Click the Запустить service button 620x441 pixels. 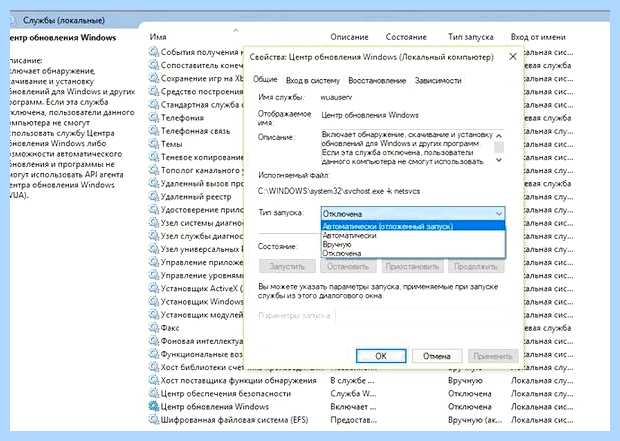coord(287,267)
